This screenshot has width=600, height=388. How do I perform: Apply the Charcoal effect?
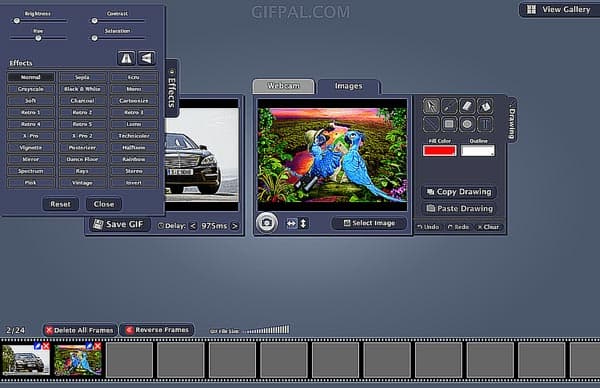[x=82, y=101]
